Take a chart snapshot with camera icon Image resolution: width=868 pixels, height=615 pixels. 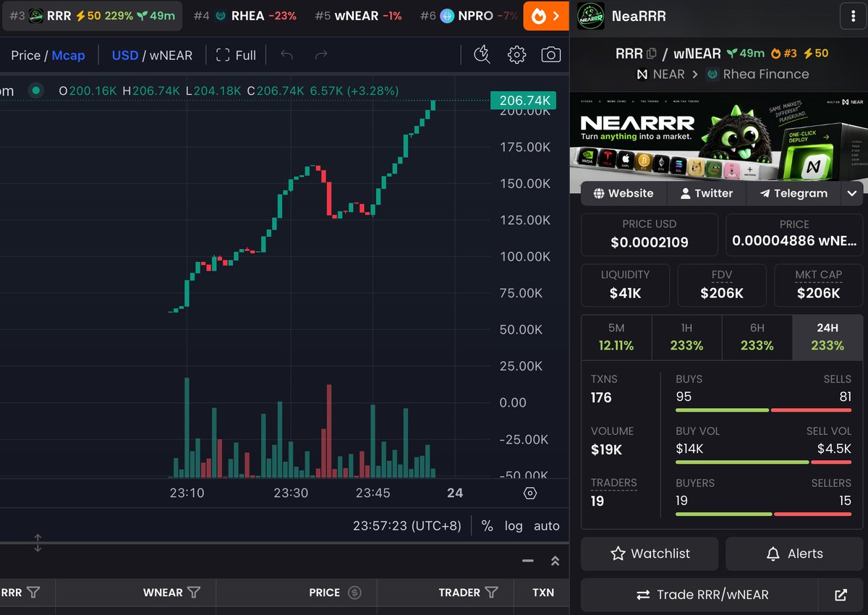[x=551, y=54]
